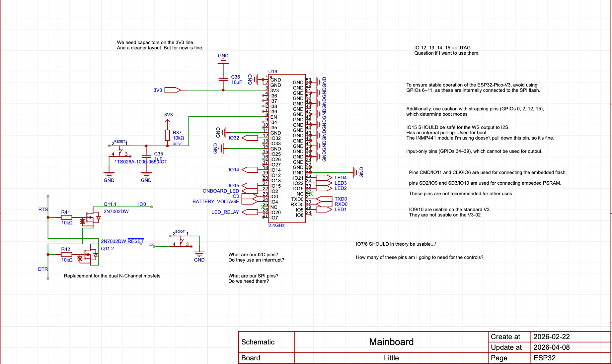The image size is (612, 364).
Task: Select the IO9/10 usable on V3 note
Action: point(450,212)
